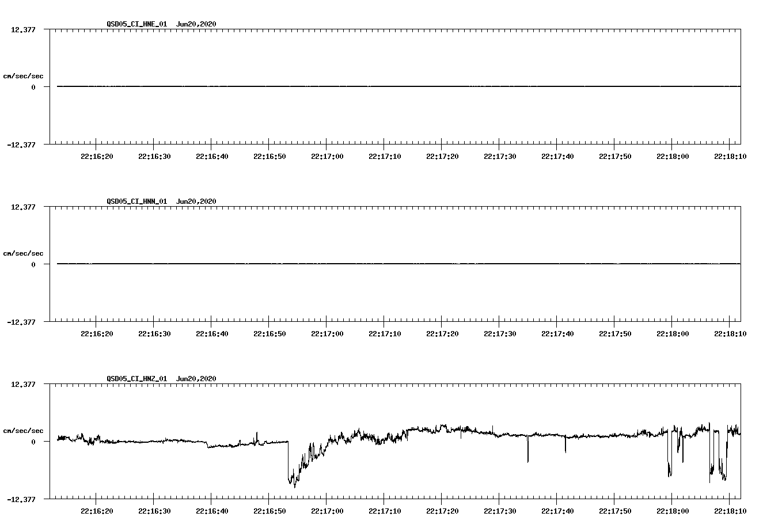Select the 12.377 label on HNZ plot
782x532 pixels.
tap(23, 384)
